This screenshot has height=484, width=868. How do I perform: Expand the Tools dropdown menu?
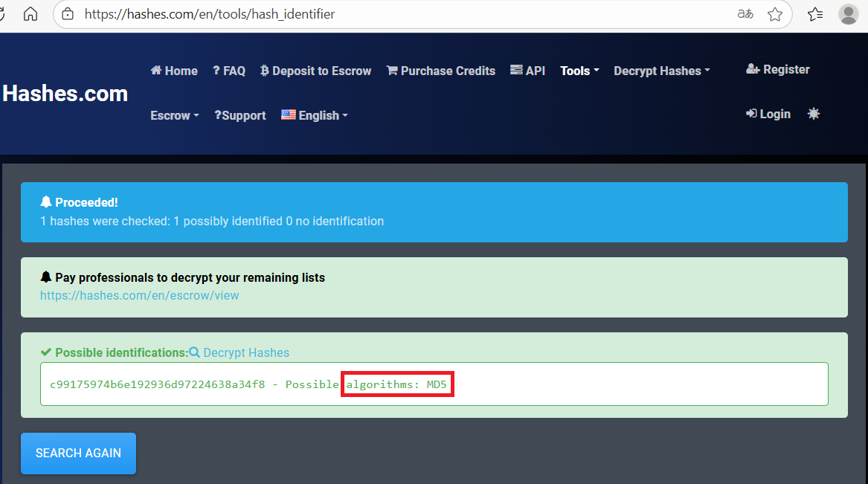pos(579,71)
